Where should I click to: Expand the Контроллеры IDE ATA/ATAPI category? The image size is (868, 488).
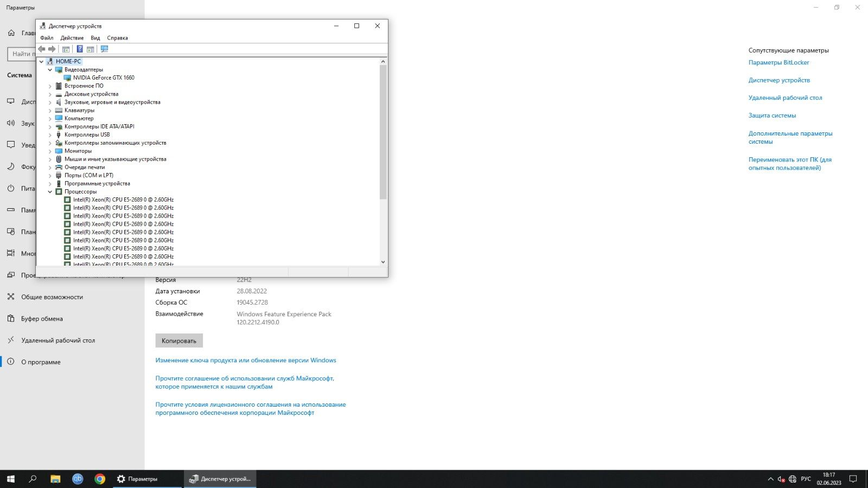[50, 126]
